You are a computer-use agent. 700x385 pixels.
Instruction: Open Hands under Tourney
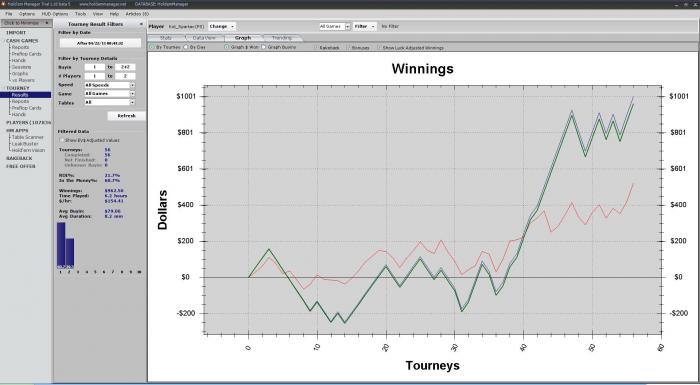click(19, 114)
